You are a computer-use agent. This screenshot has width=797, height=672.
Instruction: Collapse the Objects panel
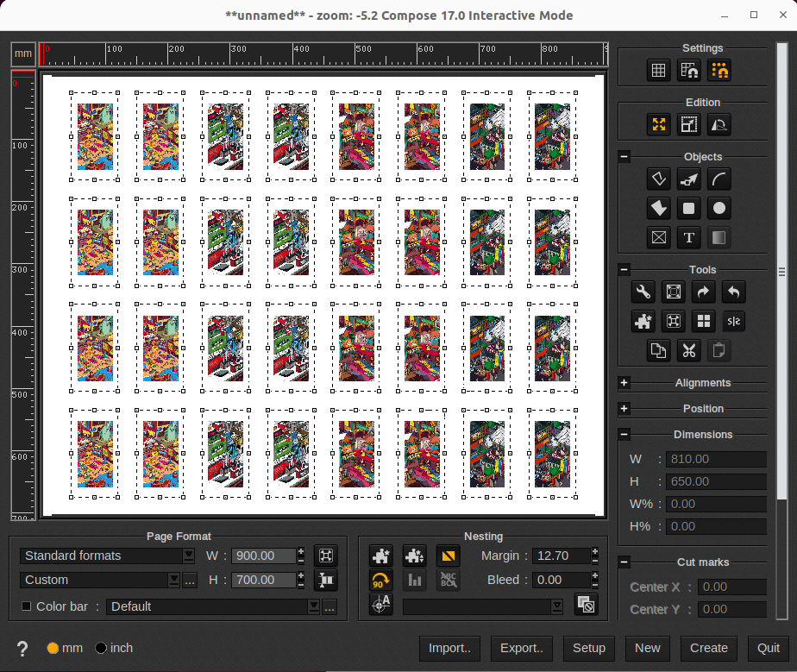point(624,157)
